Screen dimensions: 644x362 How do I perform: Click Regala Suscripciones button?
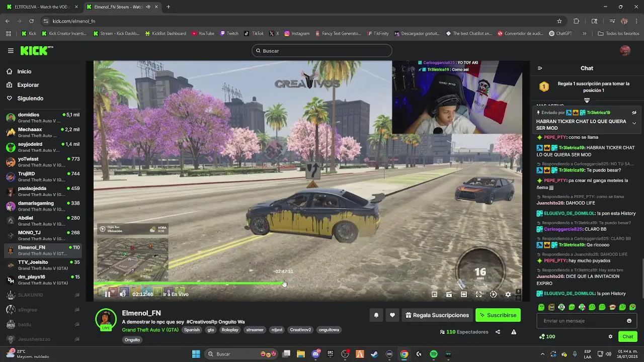(437, 315)
